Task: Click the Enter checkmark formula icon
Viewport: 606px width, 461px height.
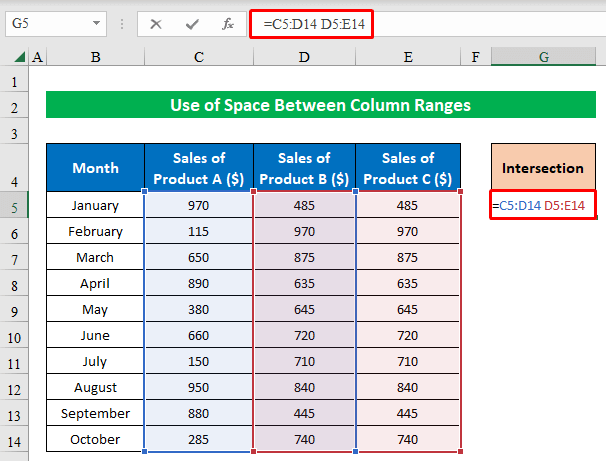Action: click(191, 23)
